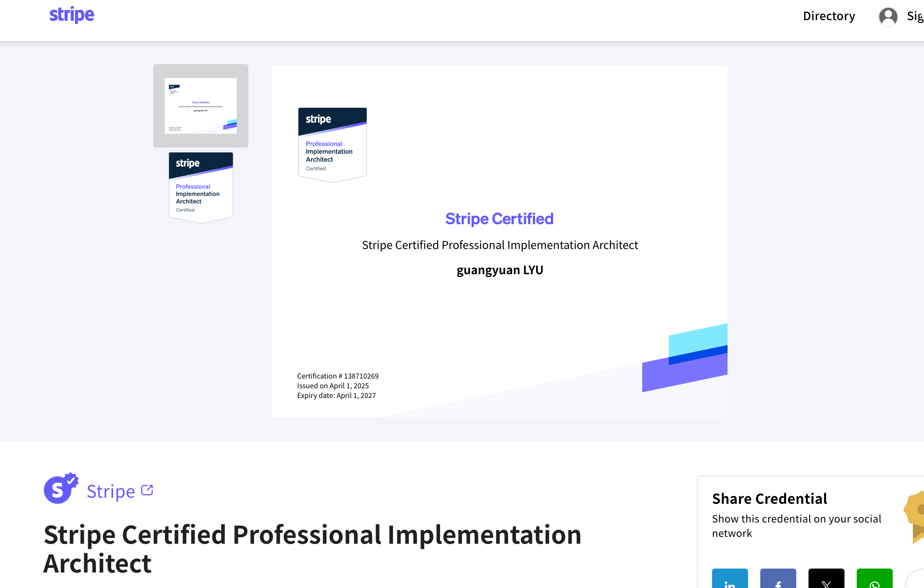The height and width of the screenshot is (588, 924).
Task: Select the certificate thumbnail preview
Action: coord(201,105)
